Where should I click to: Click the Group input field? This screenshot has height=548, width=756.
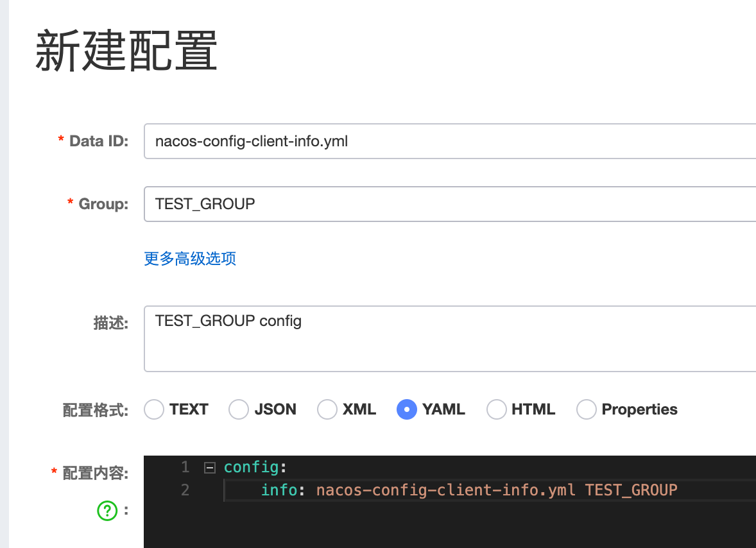[450, 204]
